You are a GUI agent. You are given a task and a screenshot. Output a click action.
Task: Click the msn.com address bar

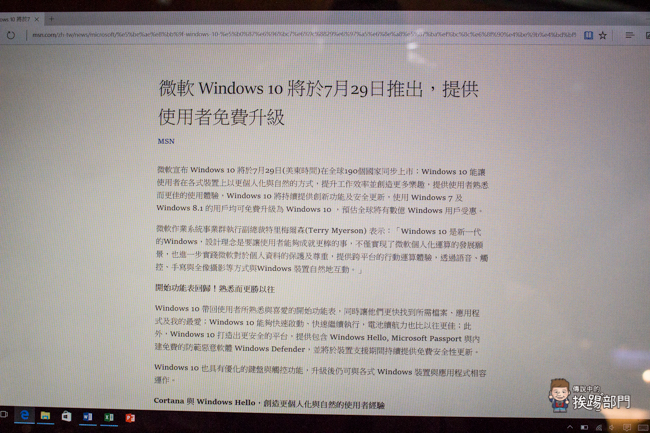(x=304, y=35)
